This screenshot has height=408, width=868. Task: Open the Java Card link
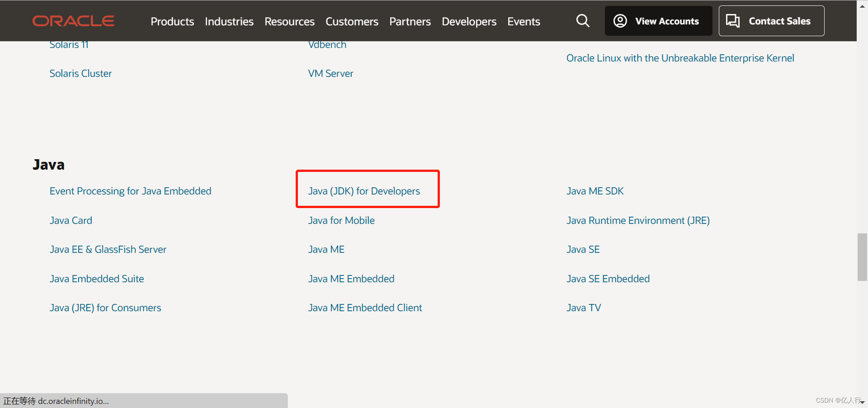pyautogui.click(x=71, y=220)
